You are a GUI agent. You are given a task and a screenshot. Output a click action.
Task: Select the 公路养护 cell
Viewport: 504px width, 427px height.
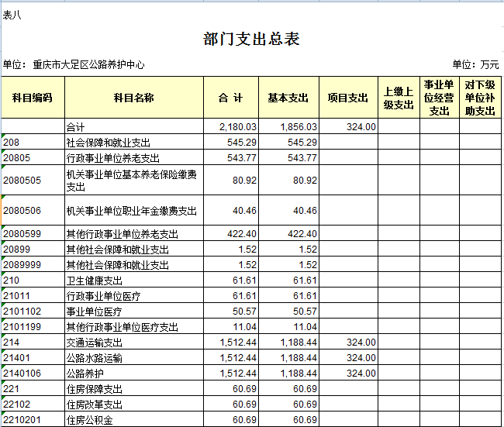coord(134,373)
